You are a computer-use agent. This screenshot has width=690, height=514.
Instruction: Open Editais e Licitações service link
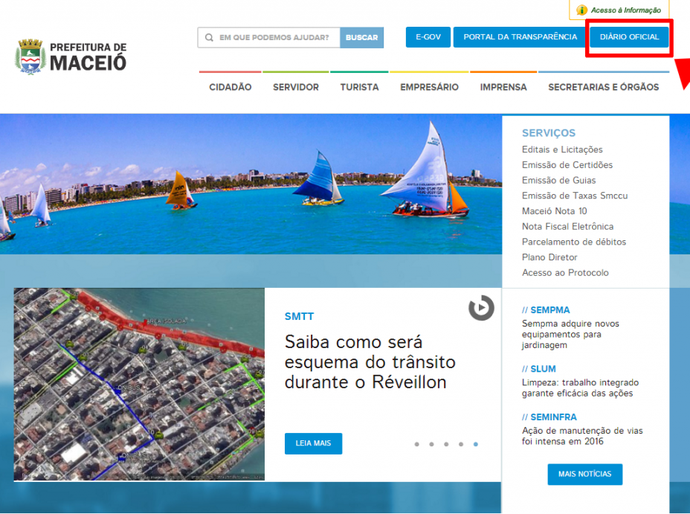[562, 150]
